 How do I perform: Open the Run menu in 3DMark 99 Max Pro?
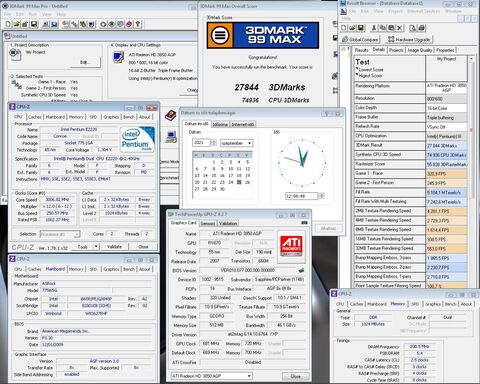(x=33, y=14)
